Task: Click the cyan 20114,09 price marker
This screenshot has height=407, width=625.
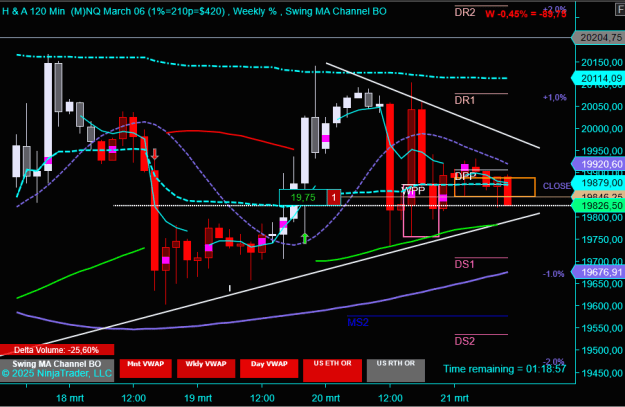Action: click(x=598, y=78)
